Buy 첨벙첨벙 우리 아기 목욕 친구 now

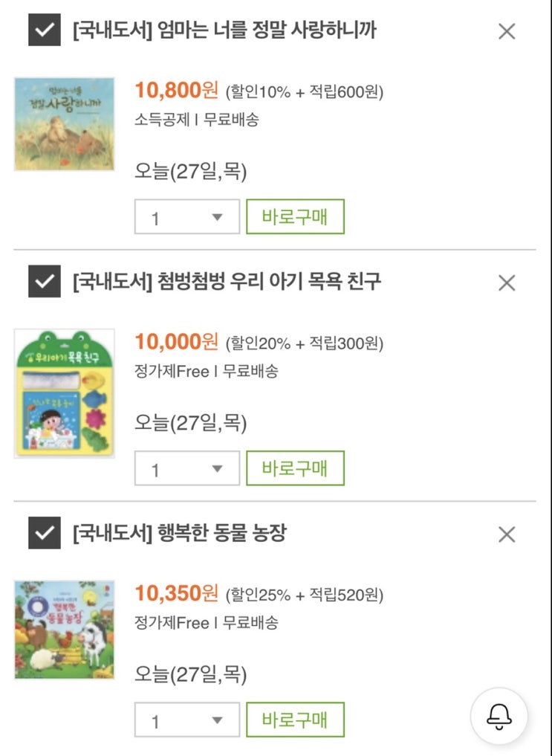click(x=295, y=468)
